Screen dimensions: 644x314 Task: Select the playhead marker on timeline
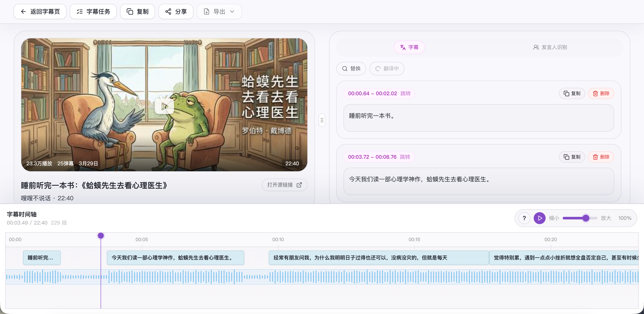click(101, 236)
